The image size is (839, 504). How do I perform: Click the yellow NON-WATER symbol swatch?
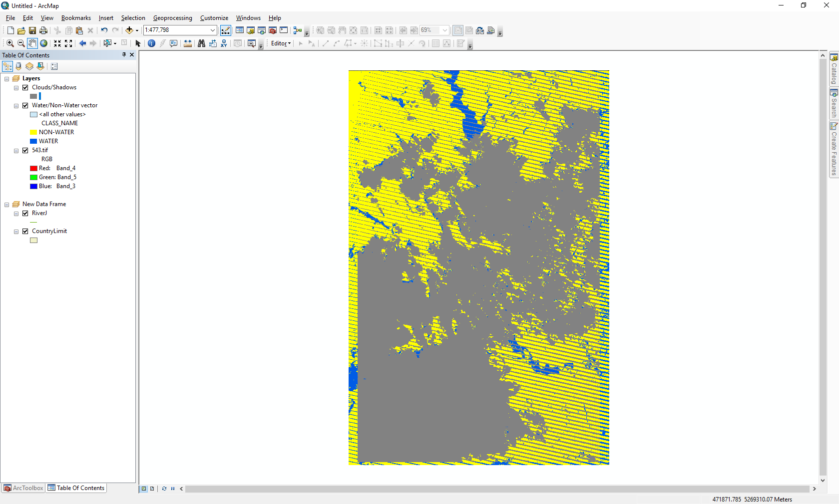pos(33,132)
